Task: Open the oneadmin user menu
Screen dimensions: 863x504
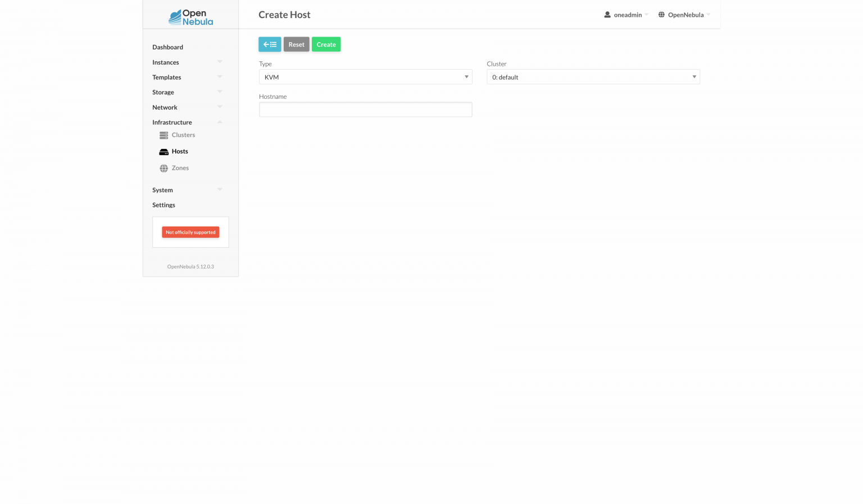Action: tap(625, 15)
